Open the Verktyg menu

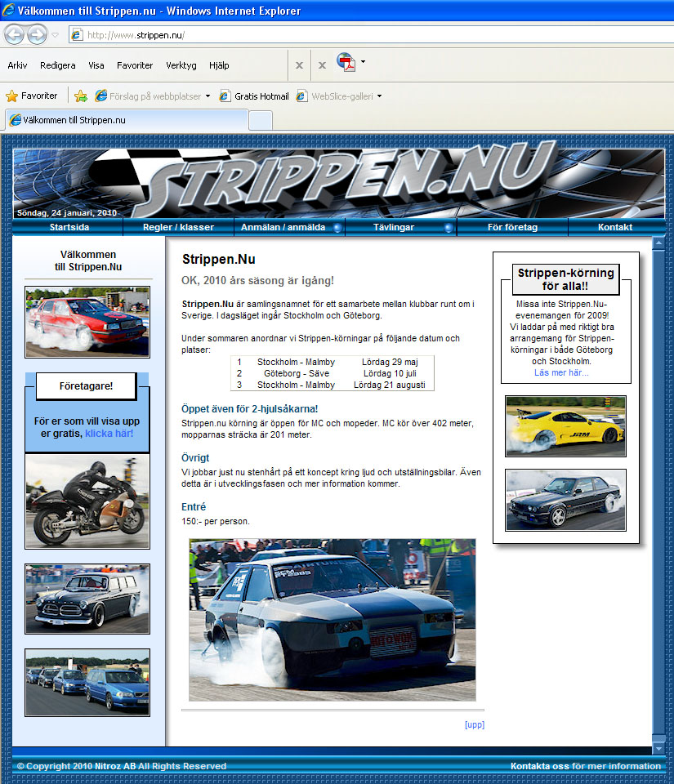coord(181,65)
